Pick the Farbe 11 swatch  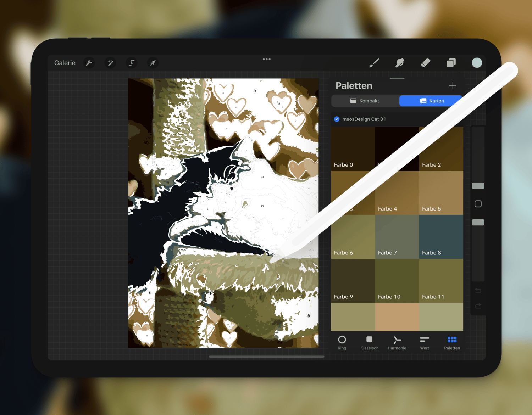[x=441, y=281]
